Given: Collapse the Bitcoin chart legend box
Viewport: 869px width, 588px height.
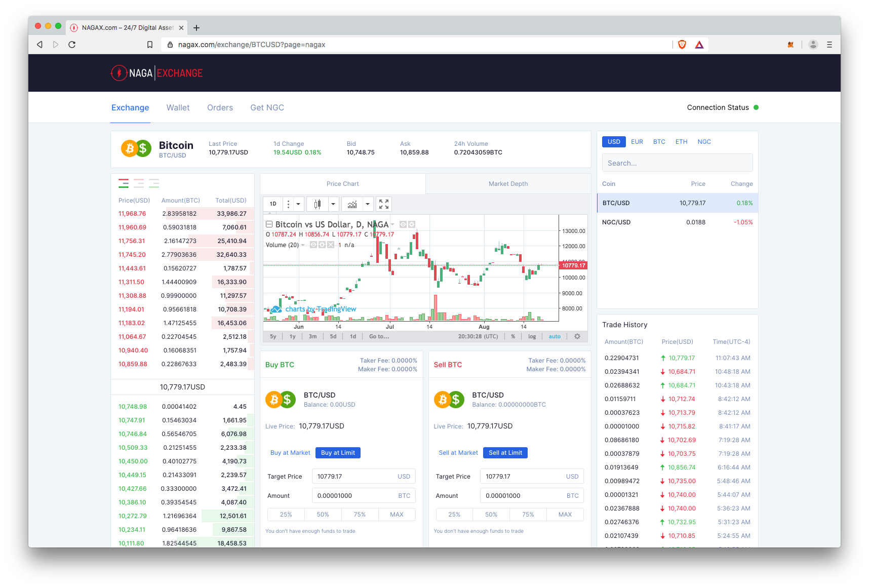Looking at the screenshot, I should [x=269, y=224].
